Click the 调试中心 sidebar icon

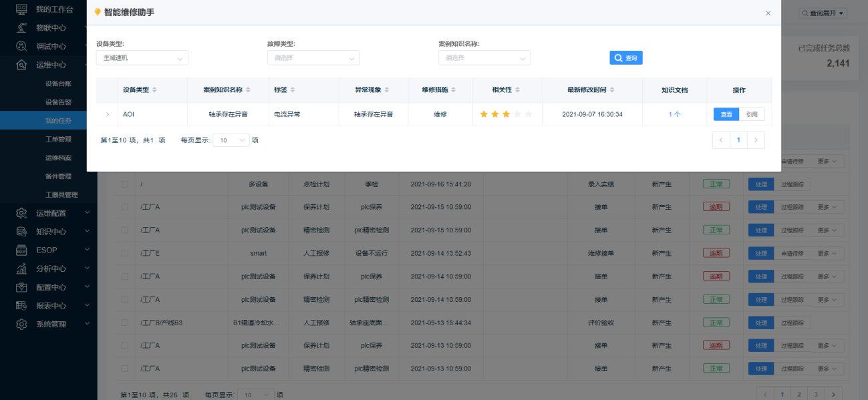pos(21,47)
